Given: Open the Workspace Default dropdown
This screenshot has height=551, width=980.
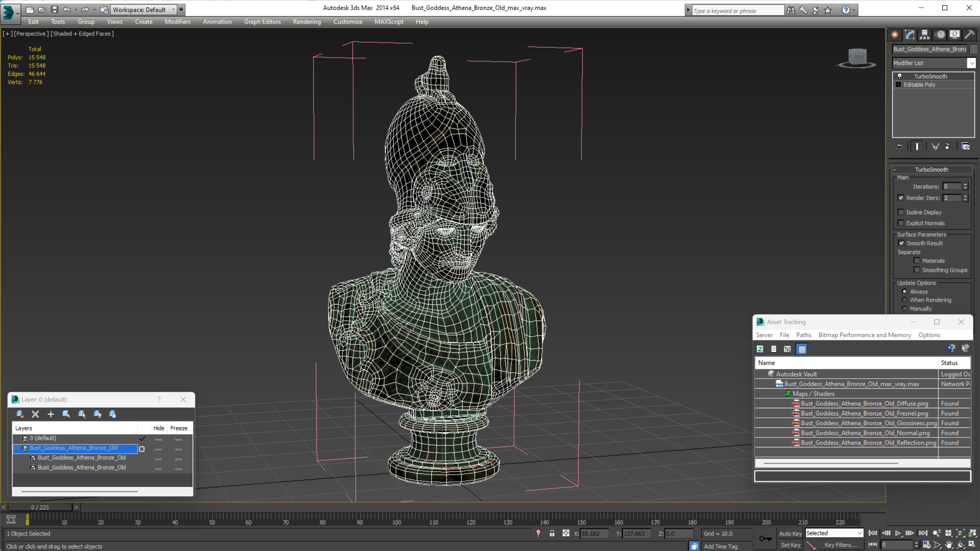Looking at the screenshot, I should tap(173, 10).
